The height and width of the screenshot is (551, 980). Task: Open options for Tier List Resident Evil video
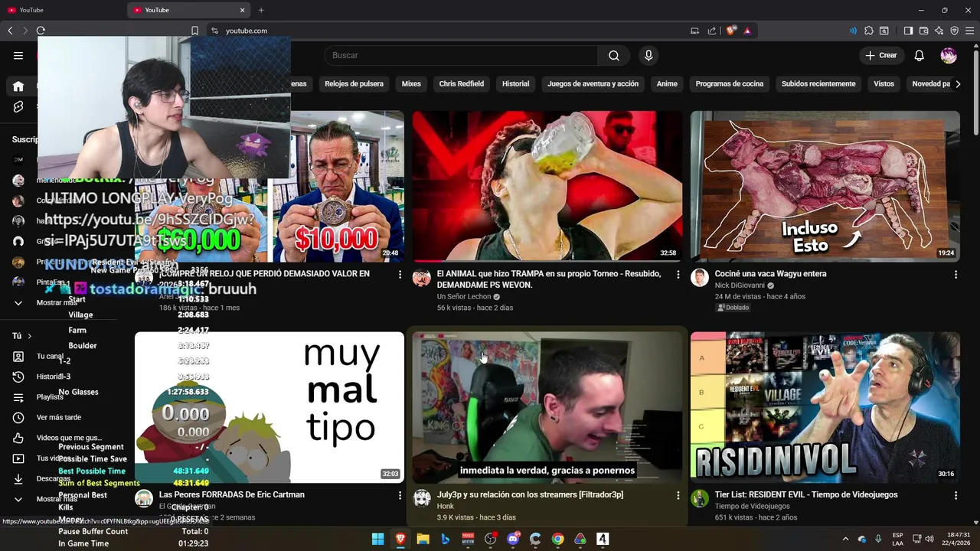pos(955,495)
